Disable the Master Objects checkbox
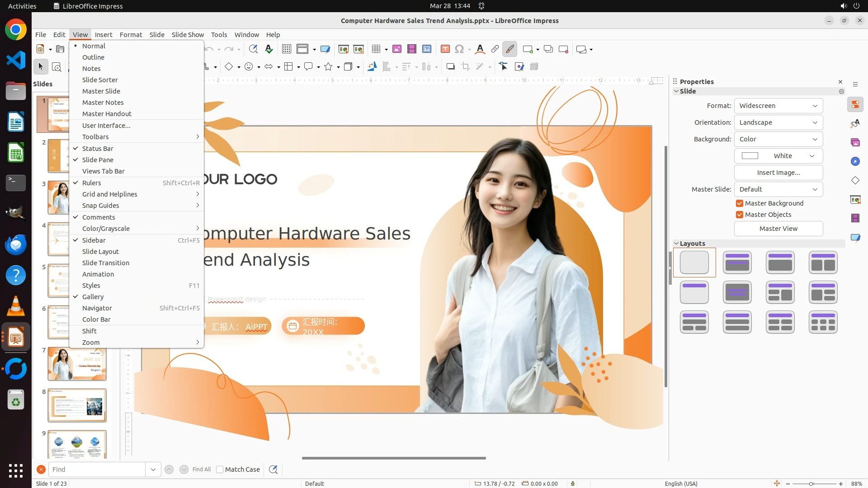868x488 pixels. coord(740,215)
